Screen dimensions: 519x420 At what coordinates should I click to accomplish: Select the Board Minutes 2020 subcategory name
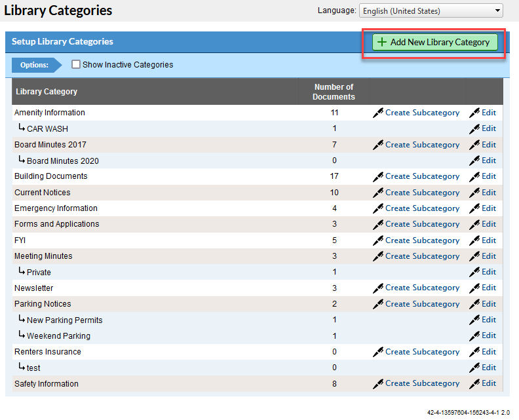pos(62,161)
